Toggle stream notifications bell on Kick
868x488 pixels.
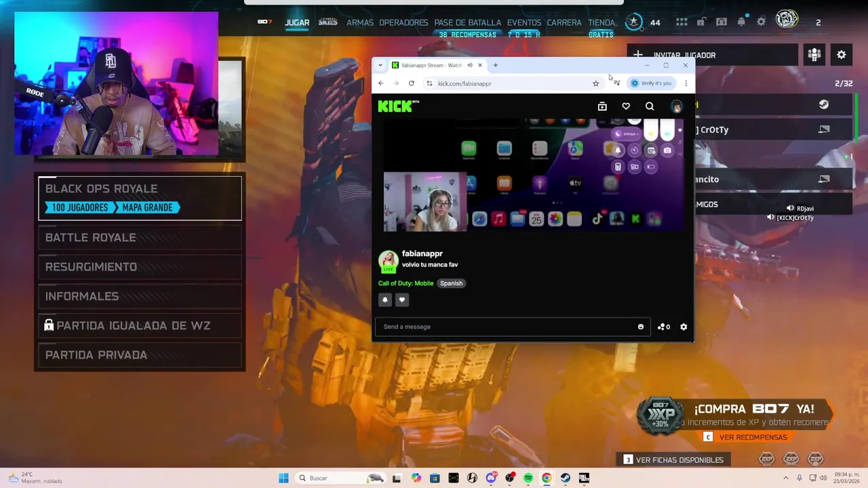[384, 300]
